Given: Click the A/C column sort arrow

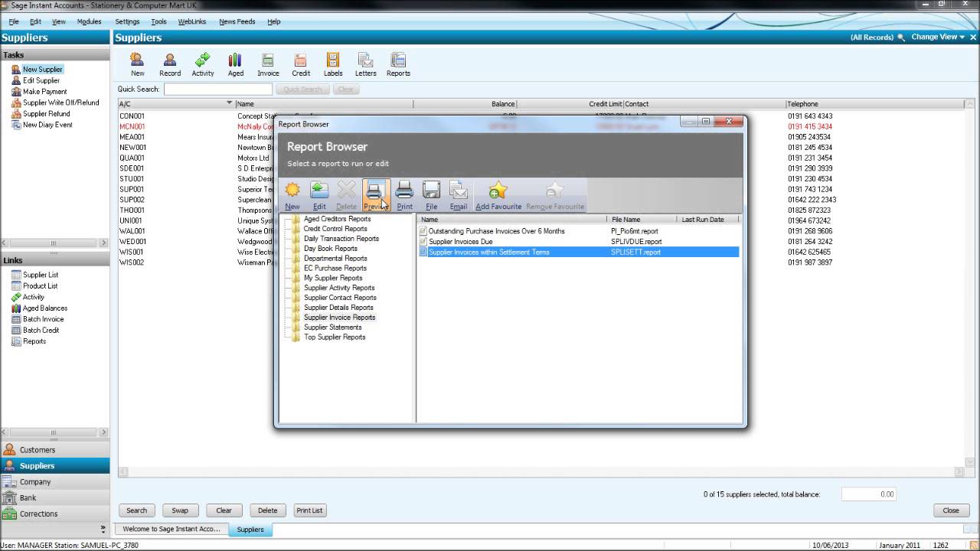Looking at the screenshot, I should (x=229, y=103).
